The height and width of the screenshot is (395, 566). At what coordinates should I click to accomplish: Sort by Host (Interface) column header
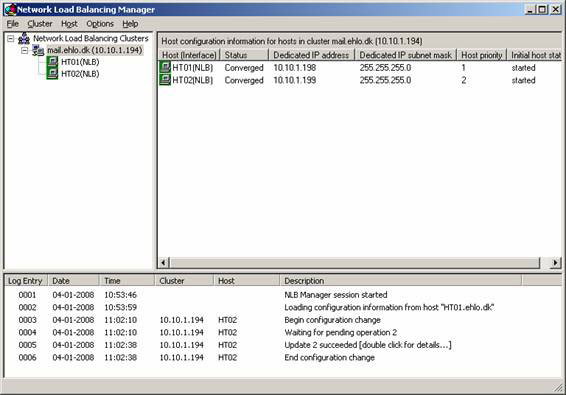189,55
